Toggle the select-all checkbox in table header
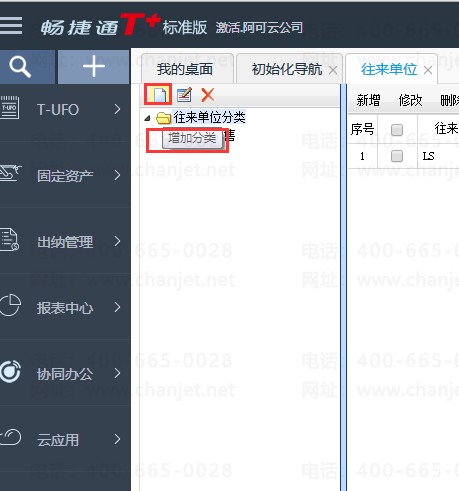Image resolution: width=459 pixels, height=491 pixels. pos(397,130)
